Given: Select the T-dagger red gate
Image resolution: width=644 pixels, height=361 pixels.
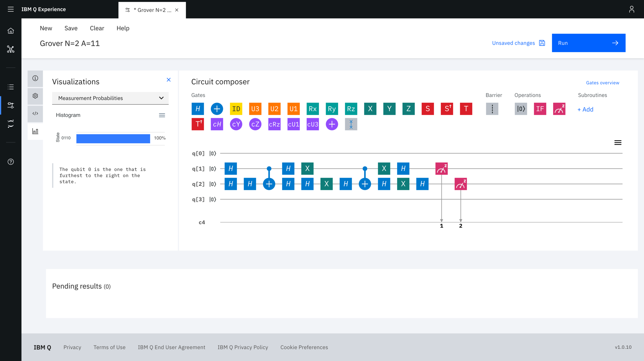Looking at the screenshot, I should [198, 124].
